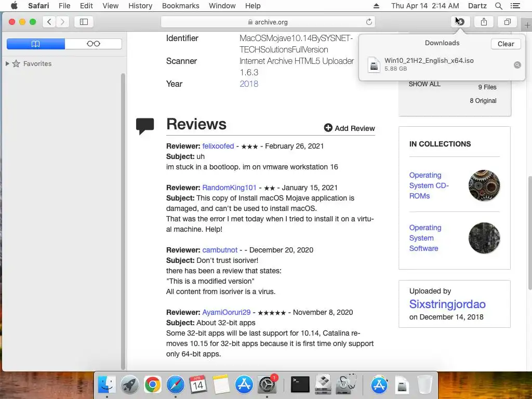Open the Bookmarks menu

pyautogui.click(x=180, y=6)
